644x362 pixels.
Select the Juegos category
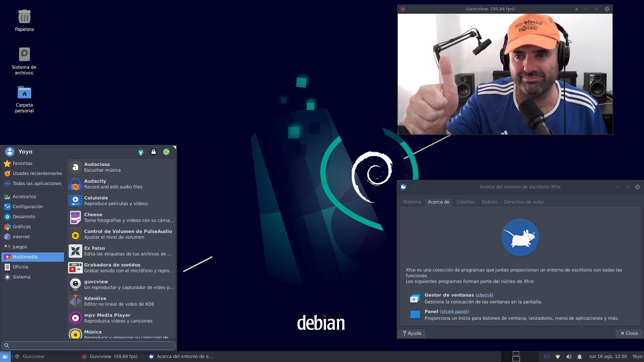coord(33,247)
